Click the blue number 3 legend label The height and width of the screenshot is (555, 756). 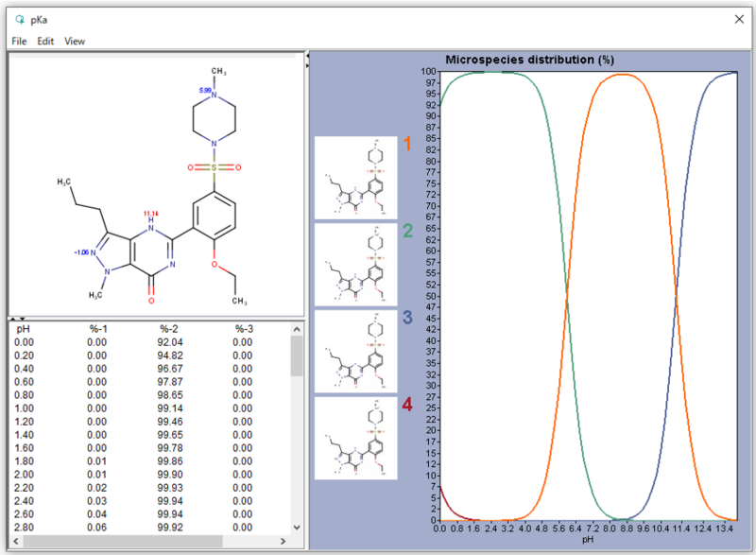[407, 318]
